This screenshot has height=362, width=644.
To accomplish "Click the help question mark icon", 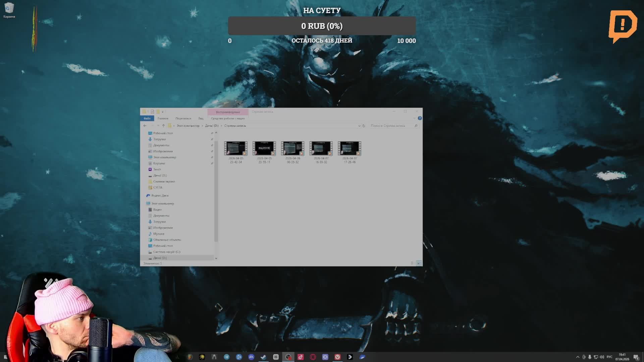I will 420,118.
